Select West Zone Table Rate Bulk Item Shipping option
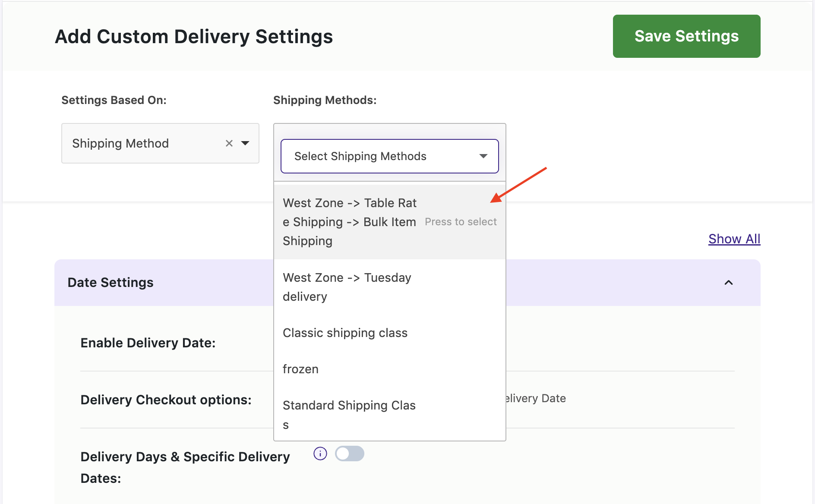Image resolution: width=815 pixels, height=504 pixels. click(x=350, y=222)
